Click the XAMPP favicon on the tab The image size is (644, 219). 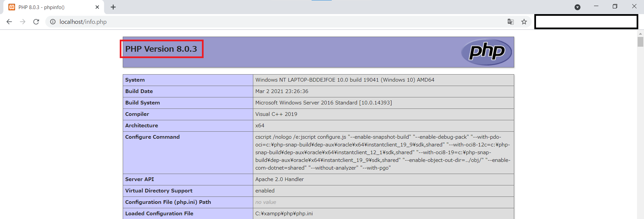12,7
